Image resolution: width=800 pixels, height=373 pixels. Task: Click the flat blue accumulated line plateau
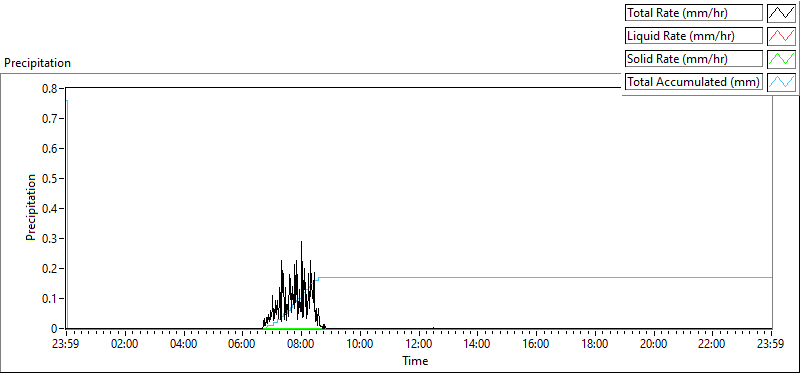point(545,278)
